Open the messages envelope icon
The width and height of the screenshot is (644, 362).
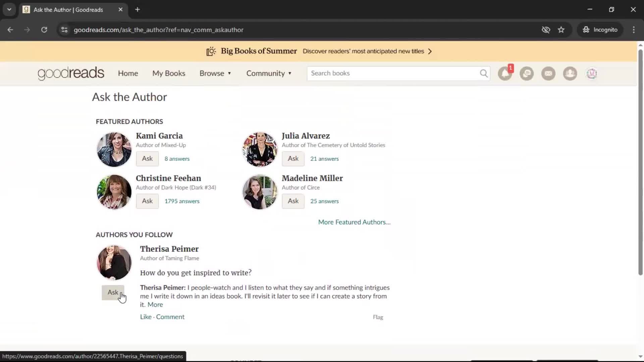548,73
